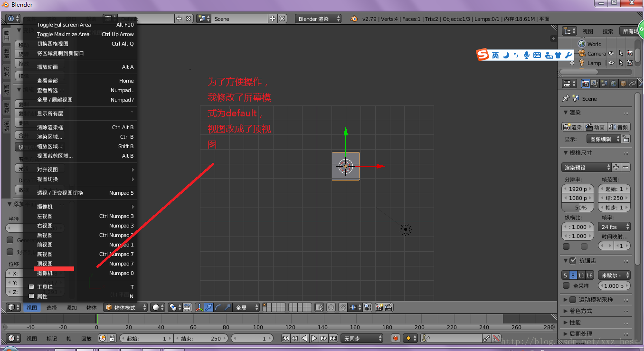Viewport: 644px width, 351px height.
Task: Click the auto-keyframe record button
Action: 395,339
